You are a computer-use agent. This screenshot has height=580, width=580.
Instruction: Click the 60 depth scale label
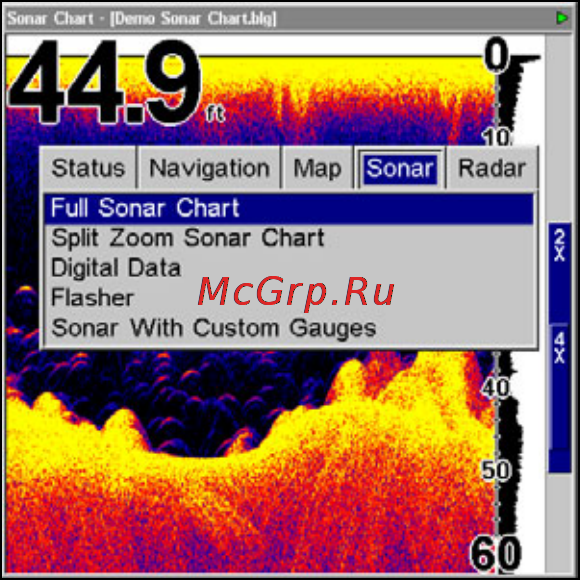tap(496, 553)
